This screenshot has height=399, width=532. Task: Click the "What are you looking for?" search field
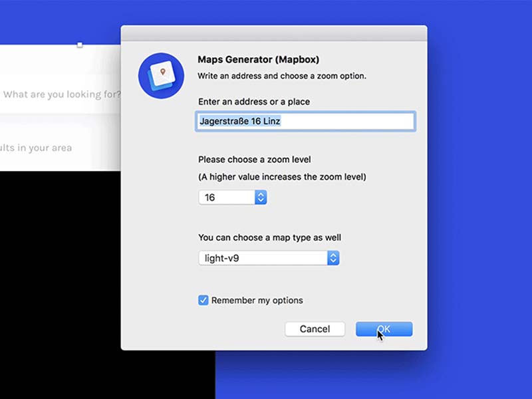(x=61, y=94)
